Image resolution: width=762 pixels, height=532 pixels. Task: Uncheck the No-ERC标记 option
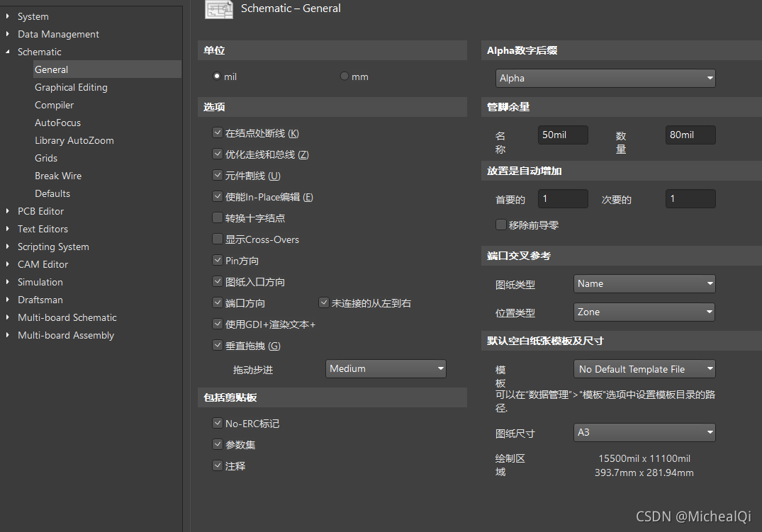217,423
